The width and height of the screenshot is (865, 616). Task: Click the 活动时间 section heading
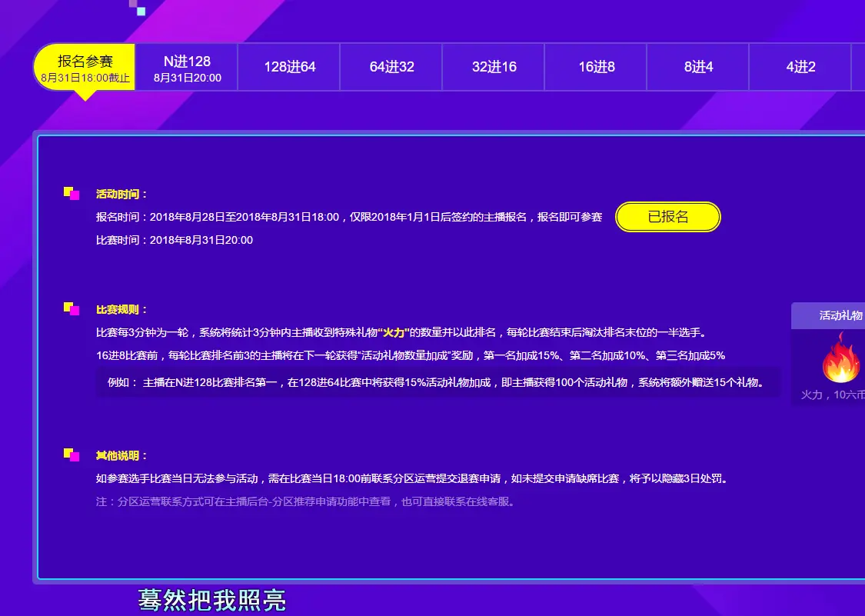pos(121,195)
